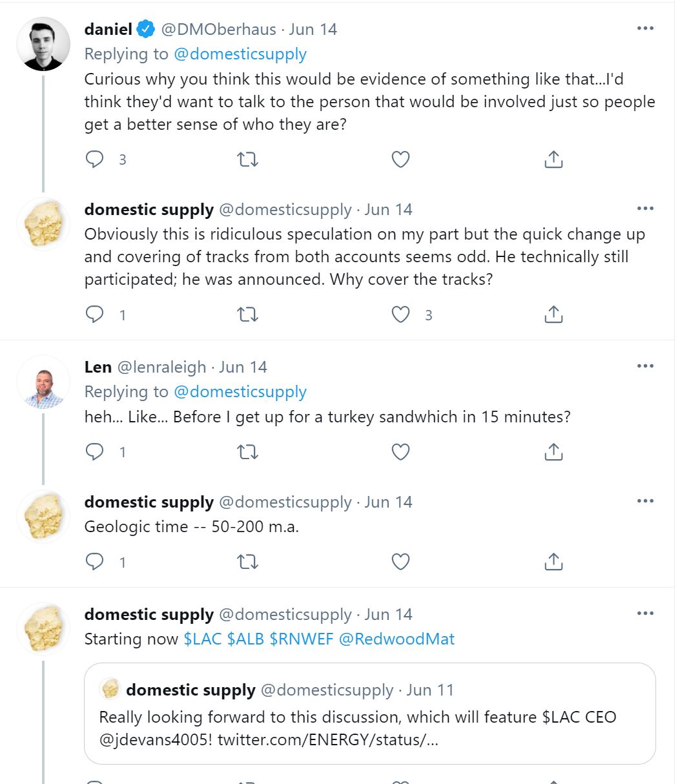Retweet the 'Geologic time' tweet

(248, 562)
